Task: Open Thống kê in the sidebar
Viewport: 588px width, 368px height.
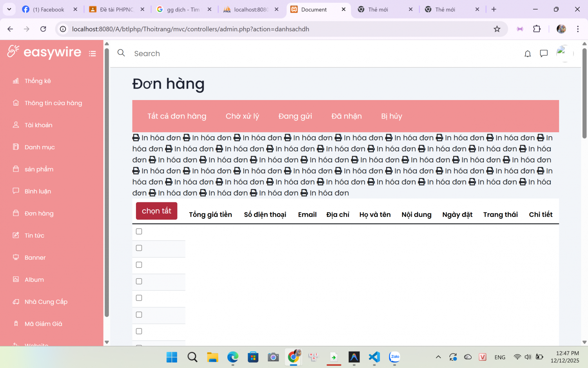Action: click(x=38, y=81)
